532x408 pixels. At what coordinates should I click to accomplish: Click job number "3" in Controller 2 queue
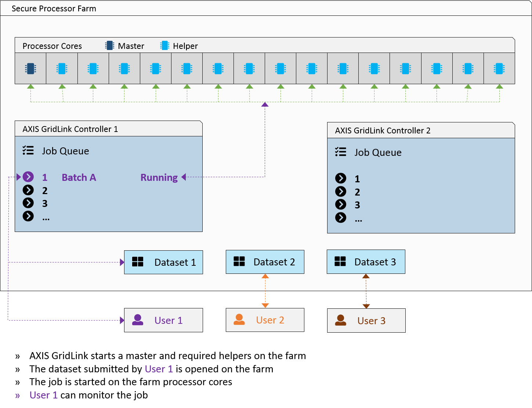pyautogui.click(x=357, y=205)
